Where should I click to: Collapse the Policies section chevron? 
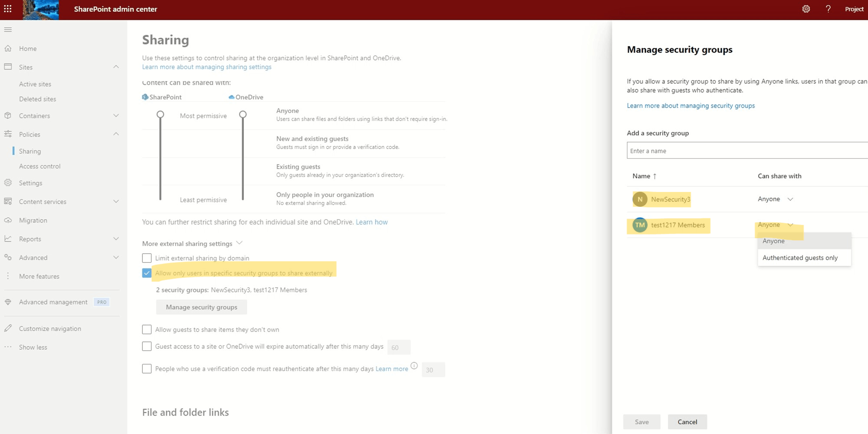(x=116, y=134)
